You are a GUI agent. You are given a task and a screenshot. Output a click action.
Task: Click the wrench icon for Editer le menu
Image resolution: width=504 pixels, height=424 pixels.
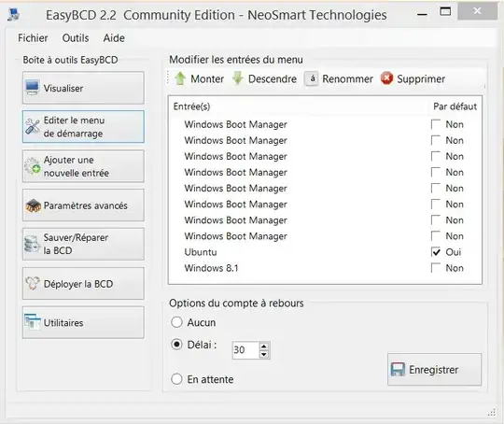33,126
